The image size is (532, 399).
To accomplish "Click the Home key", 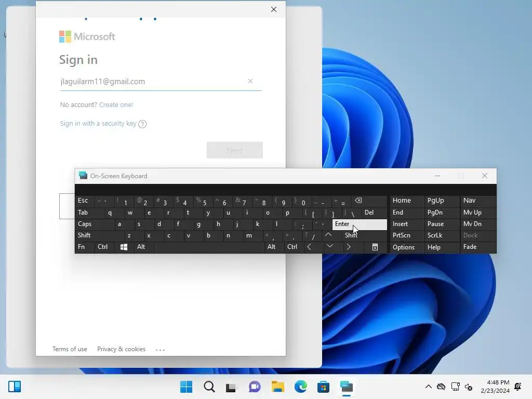I will 406,201.
